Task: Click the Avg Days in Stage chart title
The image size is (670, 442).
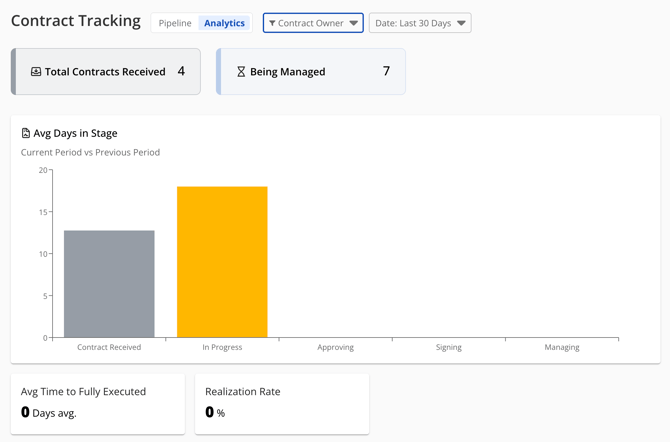Action: coord(75,133)
